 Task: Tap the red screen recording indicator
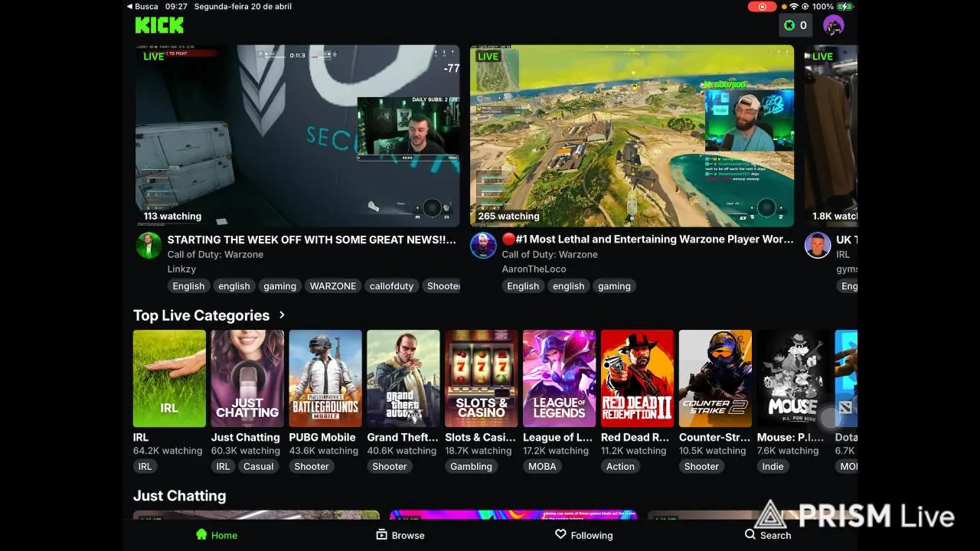(x=762, y=6)
